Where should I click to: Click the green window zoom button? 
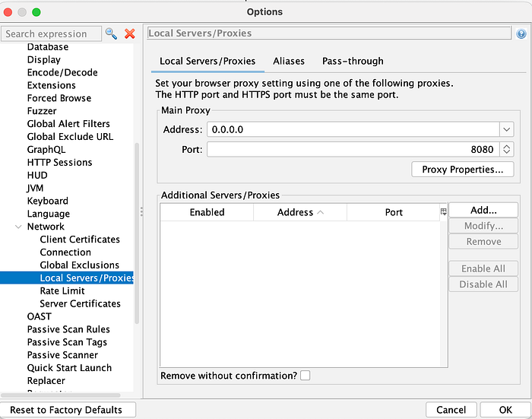click(36, 12)
